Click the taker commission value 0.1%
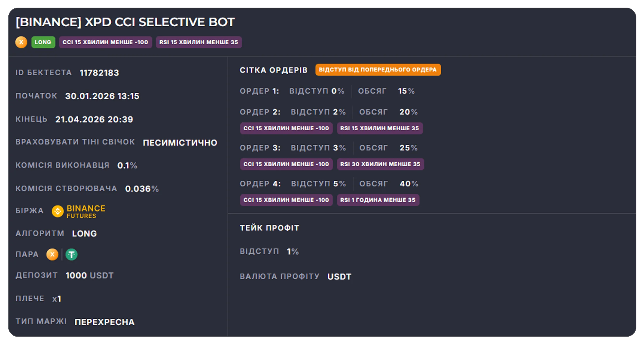 pyautogui.click(x=127, y=166)
